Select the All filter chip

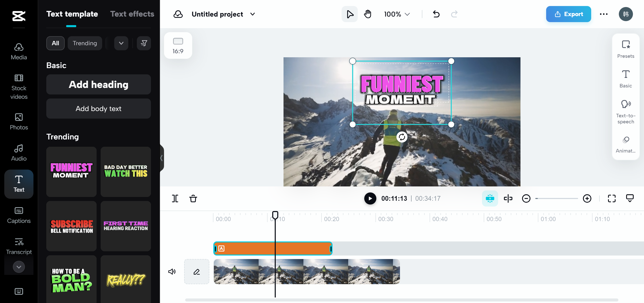coord(55,43)
